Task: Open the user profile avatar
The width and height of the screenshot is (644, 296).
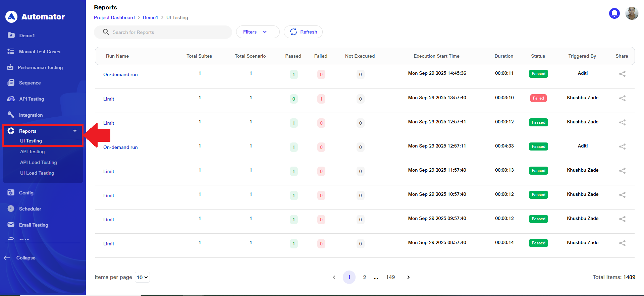Action: tap(632, 13)
